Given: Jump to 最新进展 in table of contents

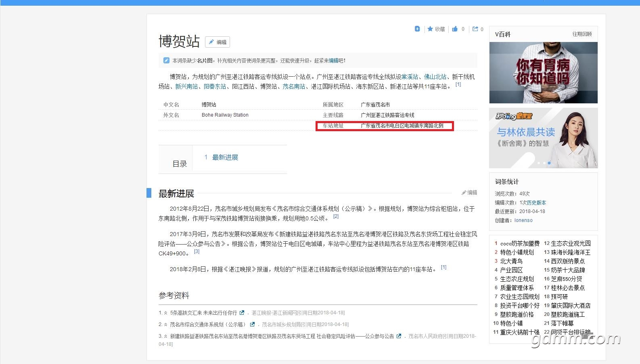Looking at the screenshot, I should 225,157.
